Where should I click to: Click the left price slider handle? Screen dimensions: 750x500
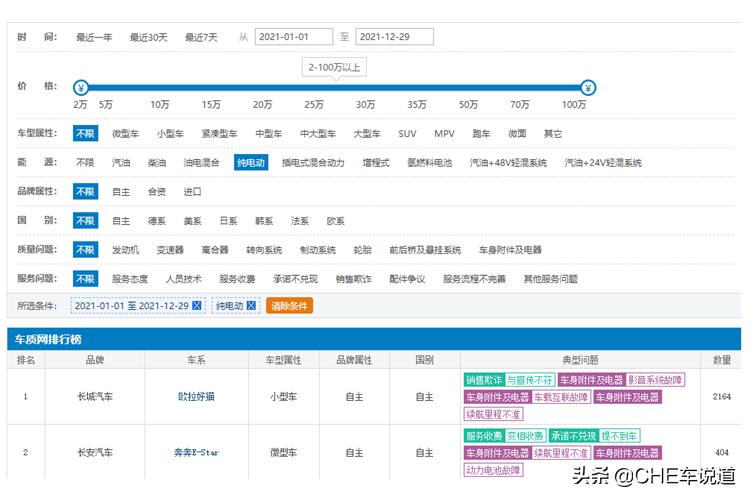[x=81, y=88]
